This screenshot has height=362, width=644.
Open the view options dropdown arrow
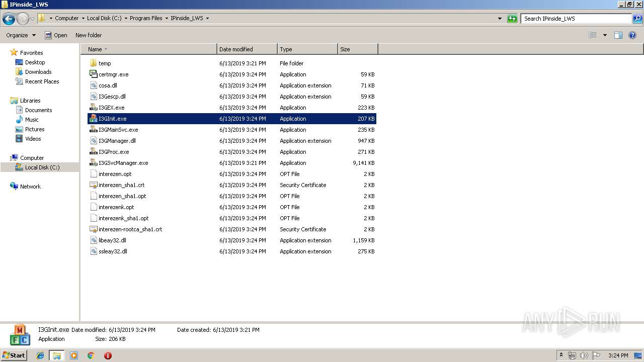pyautogui.click(x=605, y=35)
